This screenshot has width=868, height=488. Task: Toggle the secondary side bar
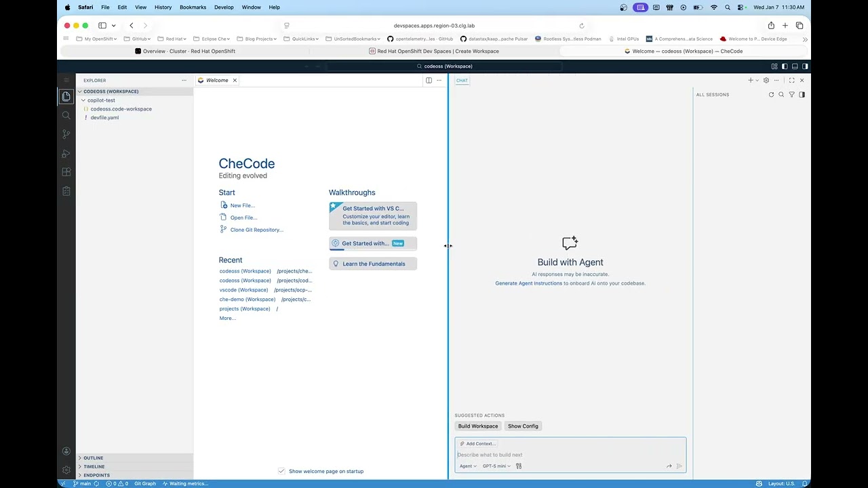[x=805, y=66]
